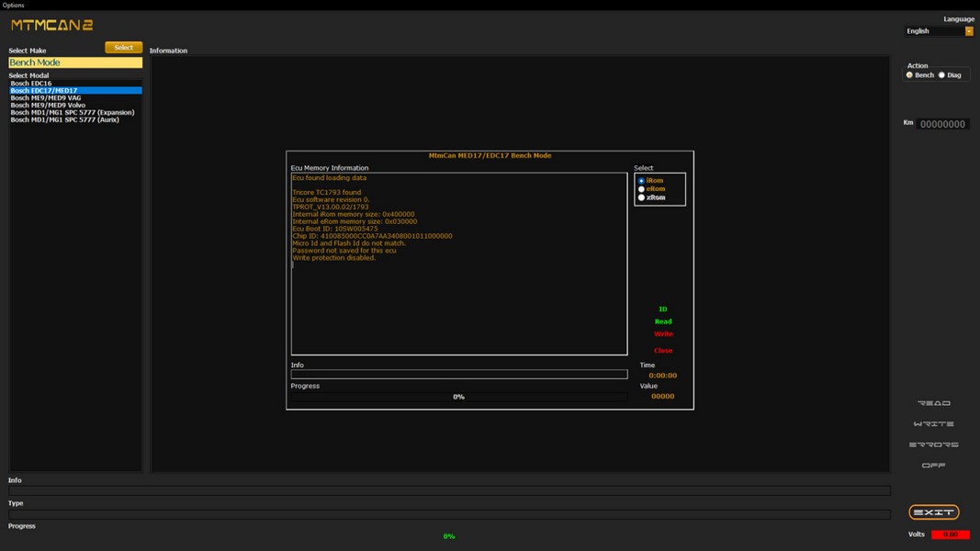Viewport: 980px width, 551px height.
Task: Click the 'Ecu found loading data' line
Action: (x=330, y=178)
